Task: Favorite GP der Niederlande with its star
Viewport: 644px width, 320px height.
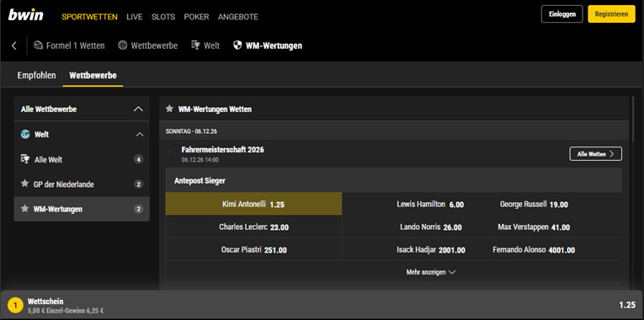Action: [x=24, y=184]
